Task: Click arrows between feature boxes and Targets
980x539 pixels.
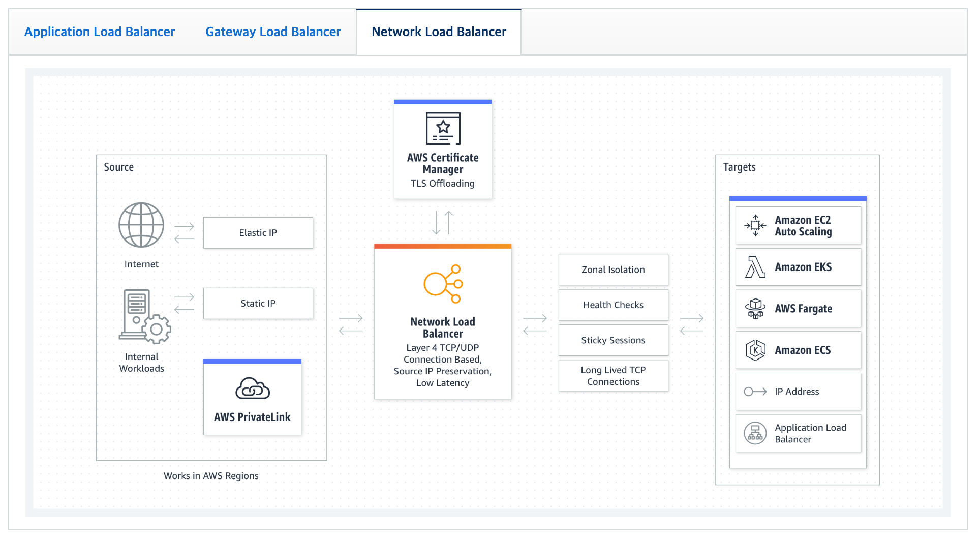Action: 692,324
